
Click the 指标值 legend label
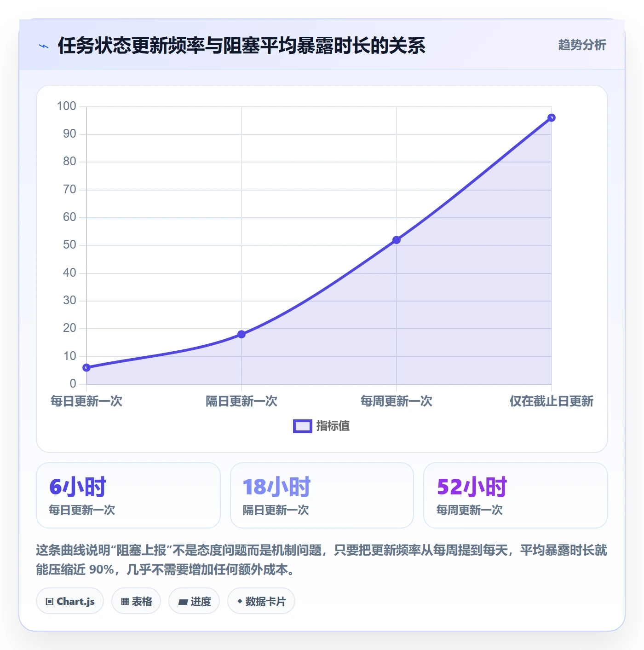coord(333,426)
